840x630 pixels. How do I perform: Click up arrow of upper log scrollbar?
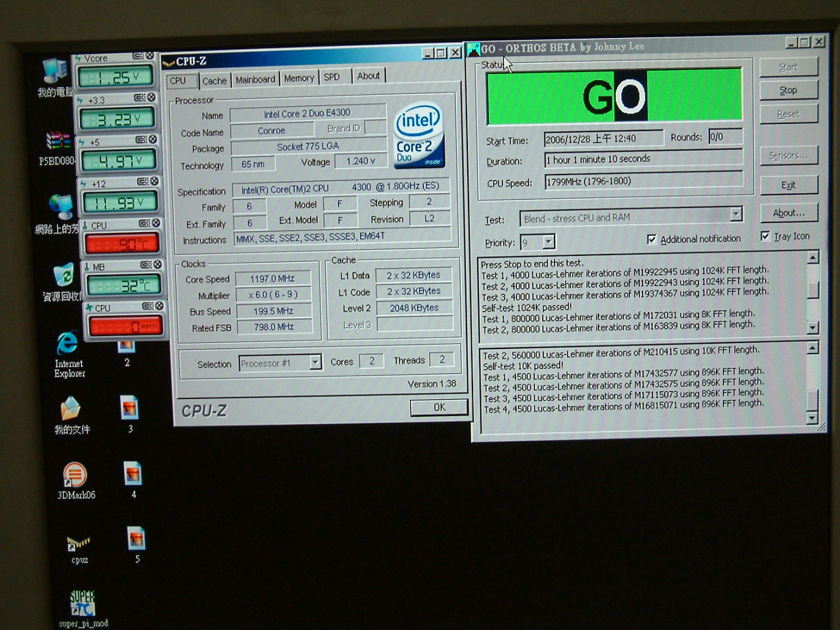click(812, 257)
